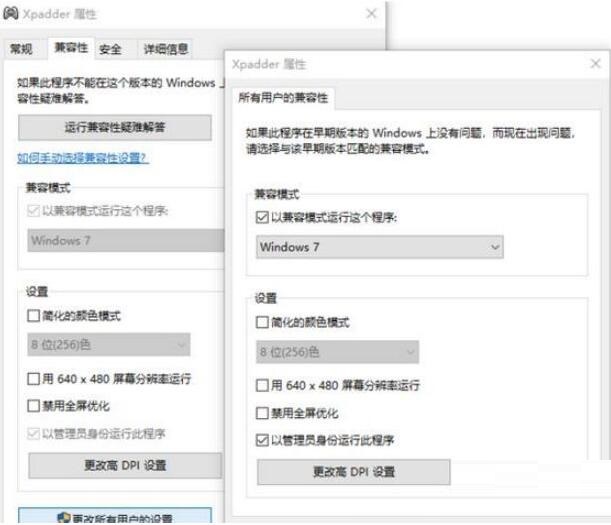Select the 所有用户的兼容性 tab in front dialog

pos(283,98)
